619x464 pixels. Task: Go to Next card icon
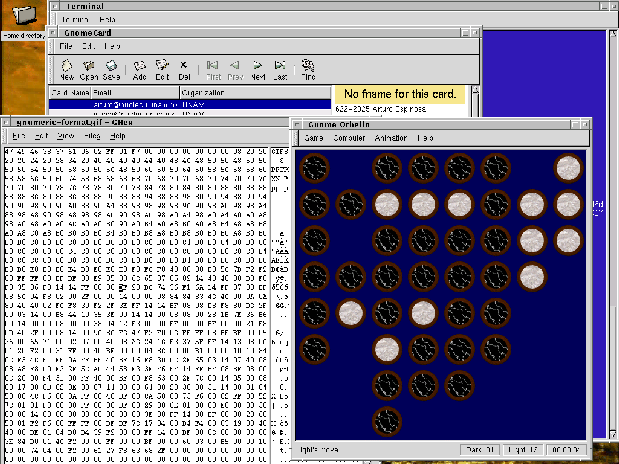[258, 69]
